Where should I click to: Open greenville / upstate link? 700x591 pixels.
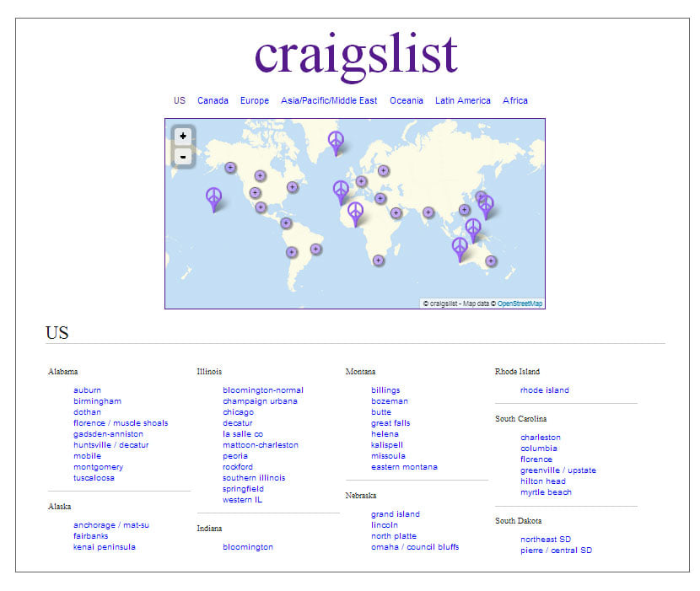(558, 470)
